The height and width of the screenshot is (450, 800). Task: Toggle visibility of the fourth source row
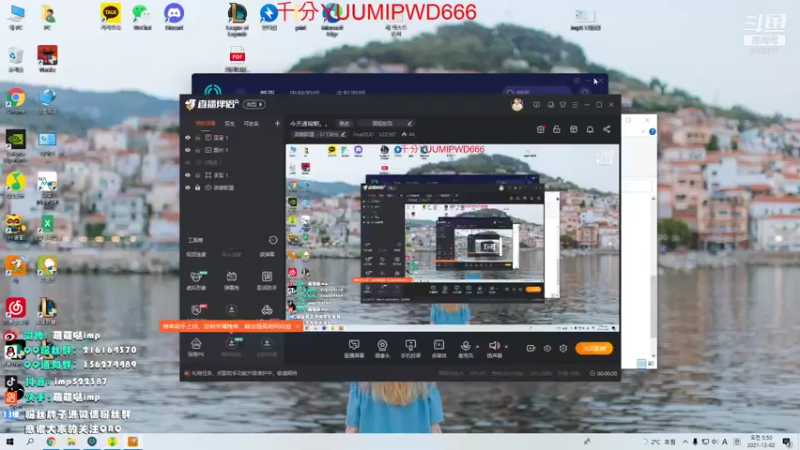pos(188,175)
